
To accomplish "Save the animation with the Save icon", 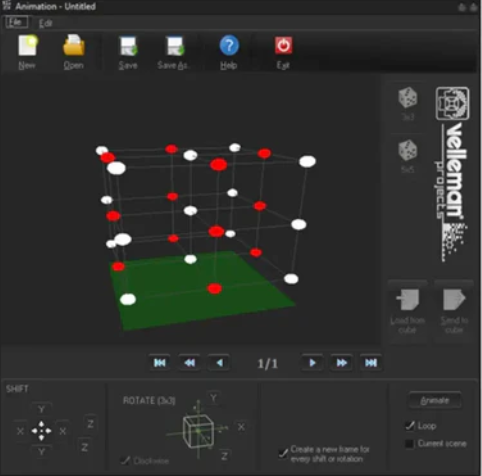I will 128,46.
